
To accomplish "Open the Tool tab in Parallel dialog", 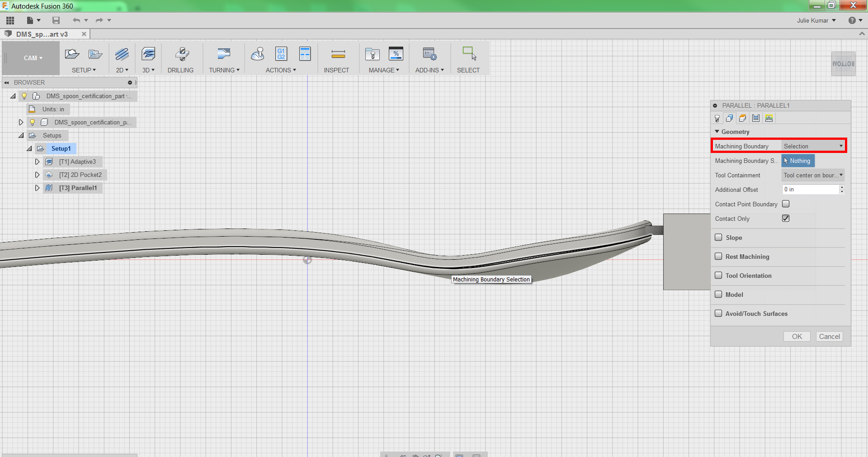I will [717, 119].
